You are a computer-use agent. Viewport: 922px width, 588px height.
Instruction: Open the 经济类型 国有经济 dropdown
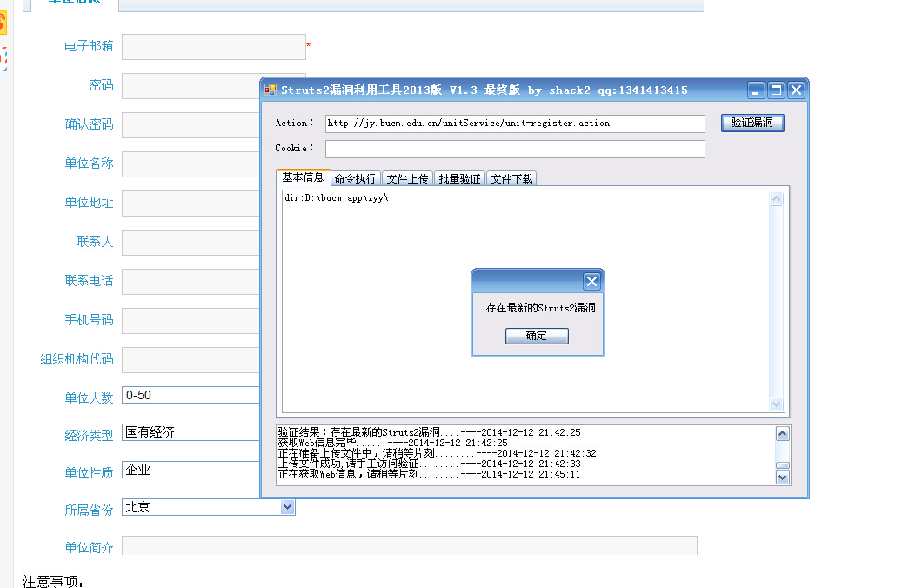[190, 432]
